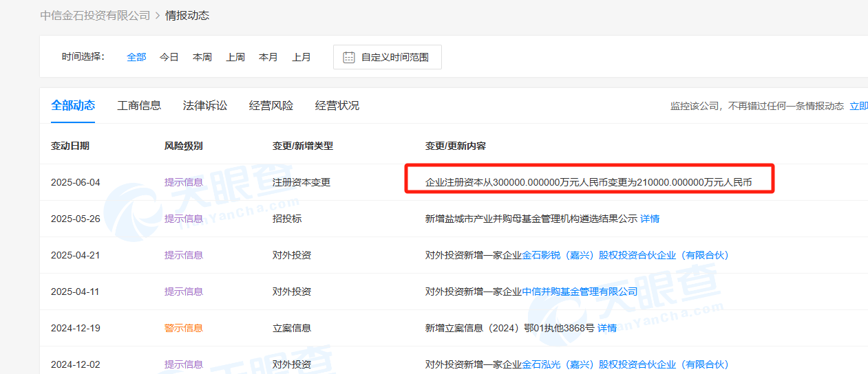Open 金石影锐（嘉兴）股权投资合伙企业 link

point(625,255)
